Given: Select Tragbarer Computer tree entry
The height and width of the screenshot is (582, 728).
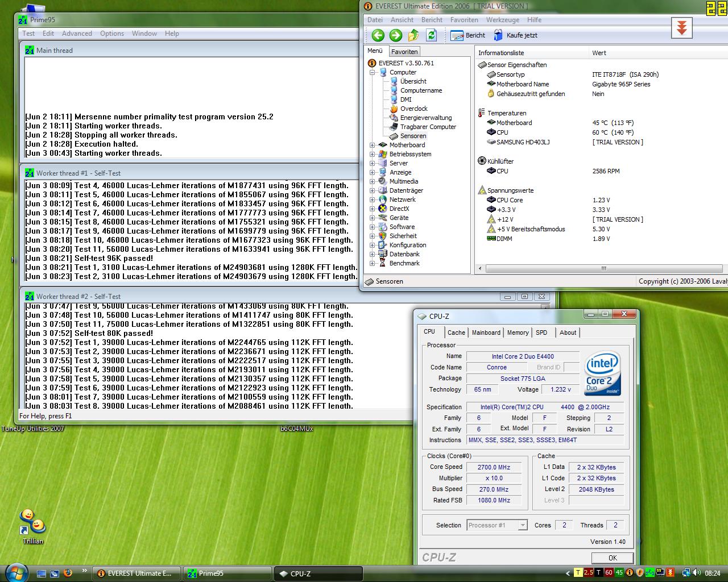Looking at the screenshot, I should pyautogui.click(x=428, y=127).
